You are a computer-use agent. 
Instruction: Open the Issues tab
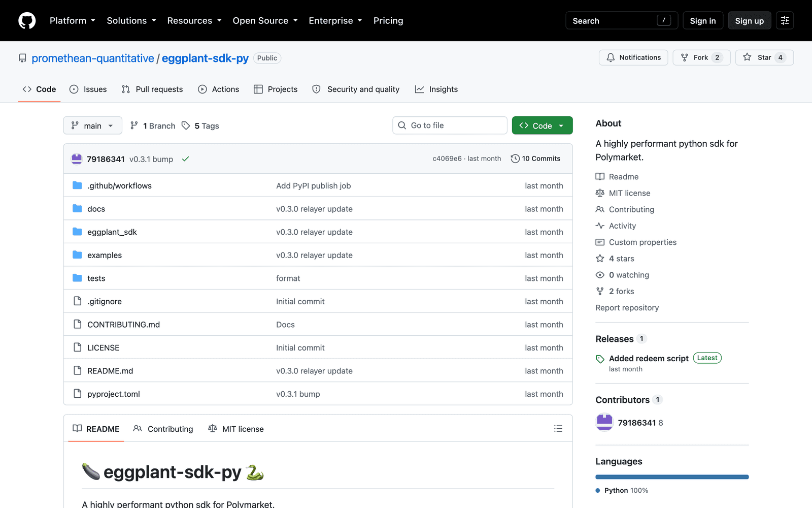(88, 89)
